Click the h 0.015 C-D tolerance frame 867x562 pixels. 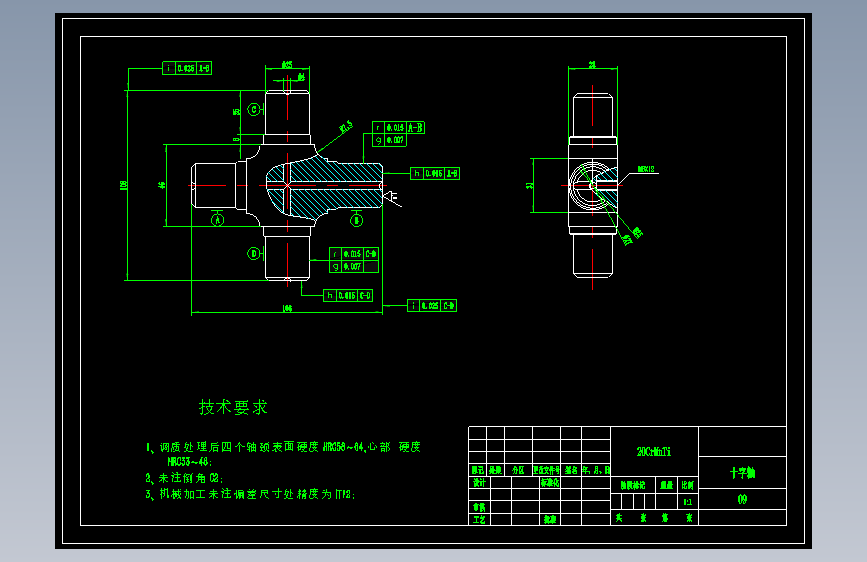(x=348, y=295)
